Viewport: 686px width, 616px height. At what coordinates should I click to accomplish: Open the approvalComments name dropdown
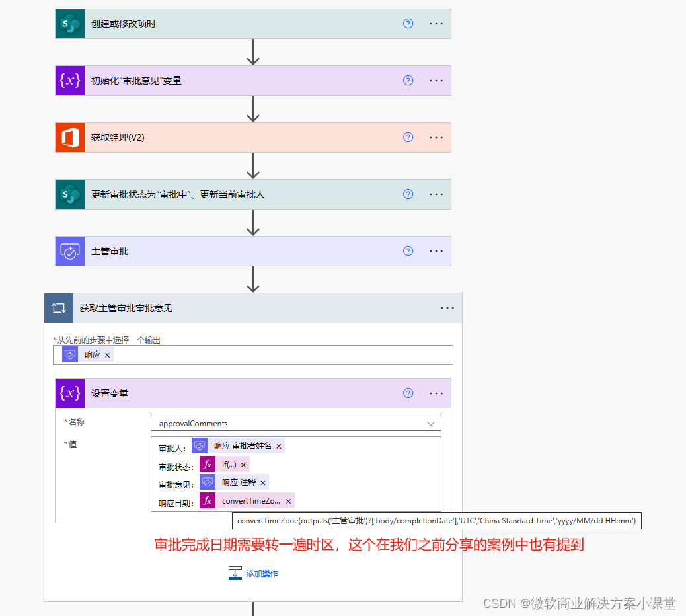point(296,423)
